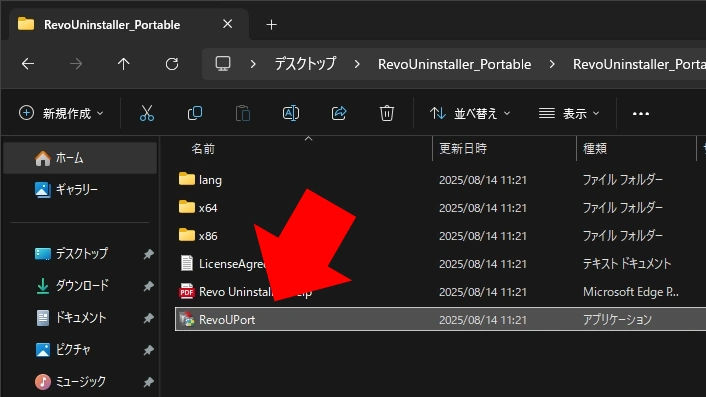Select the x64 folder name
This screenshot has height=397, width=706.
coord(208,208)
